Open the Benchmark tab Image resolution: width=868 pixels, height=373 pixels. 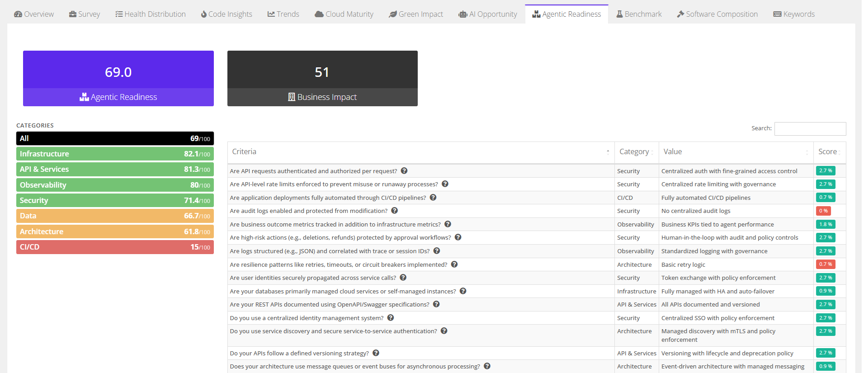(x=639, y=14)
